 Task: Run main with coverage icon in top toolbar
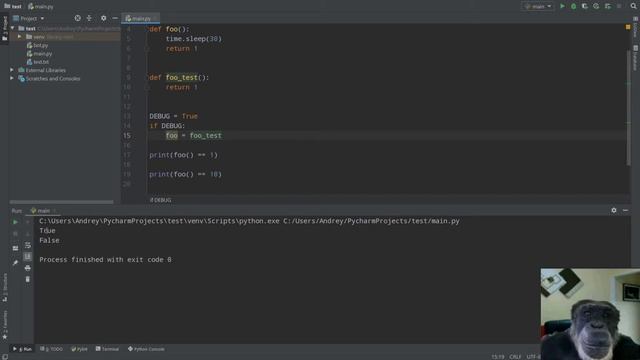point(585,6)
